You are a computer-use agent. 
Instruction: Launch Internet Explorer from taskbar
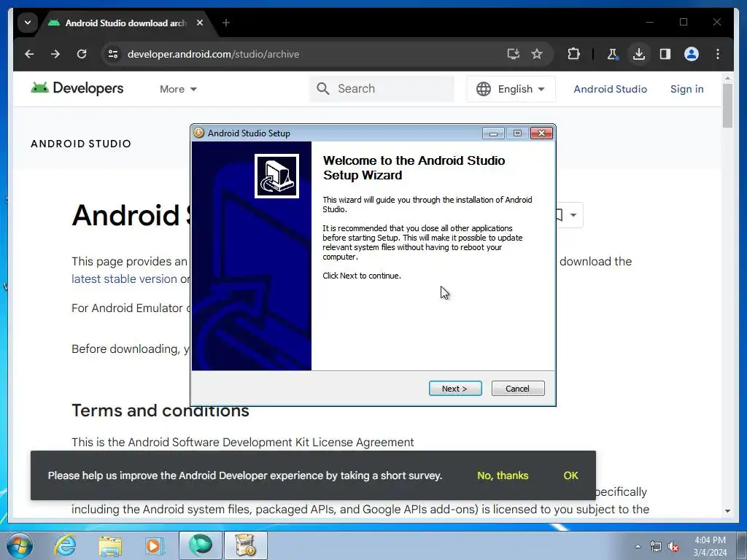click(65, 545)
